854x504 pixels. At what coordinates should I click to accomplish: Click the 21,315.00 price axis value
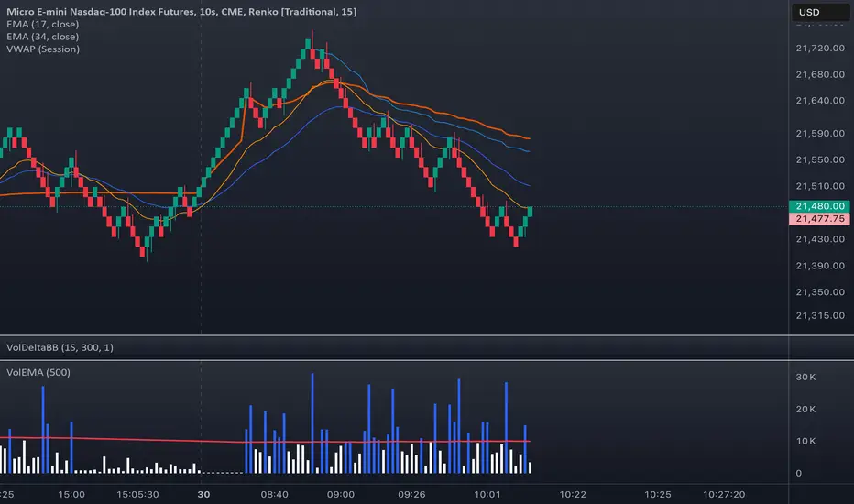click(x=820, y=315)
